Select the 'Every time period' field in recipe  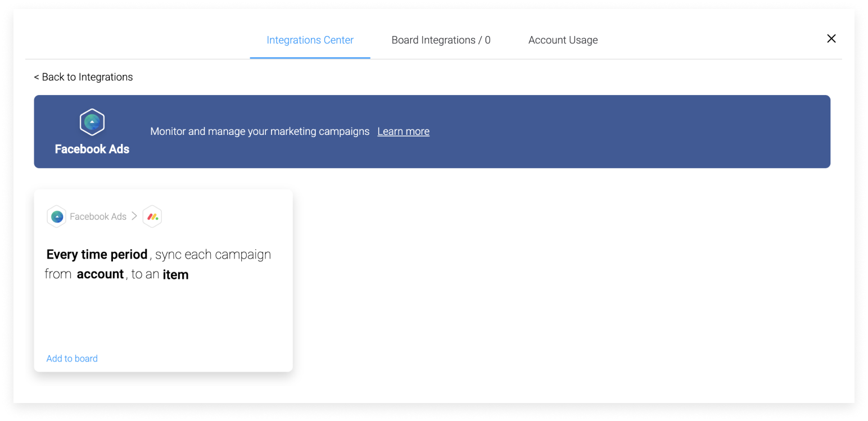coord(97,254)
